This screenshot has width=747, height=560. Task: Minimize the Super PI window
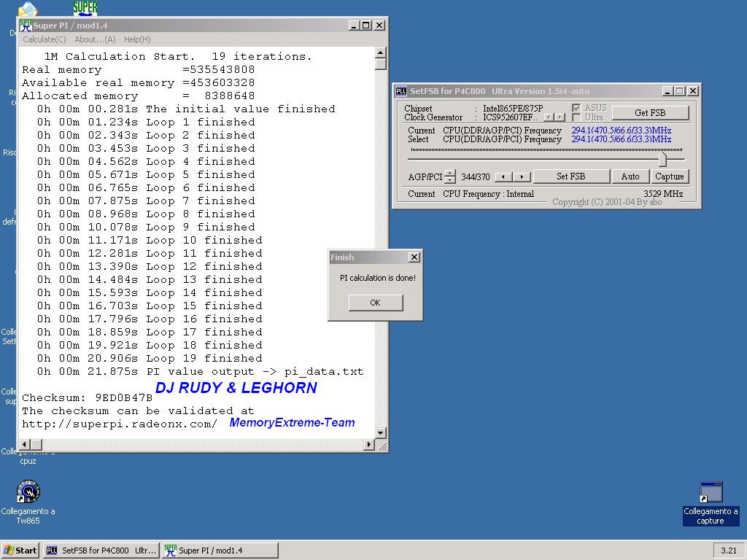pos(354,26)
